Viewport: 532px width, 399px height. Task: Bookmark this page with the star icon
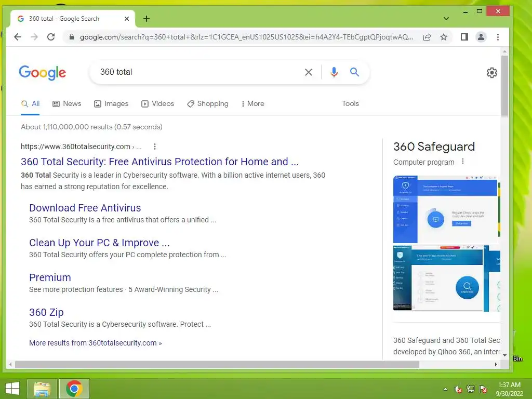tap(444, 37)
